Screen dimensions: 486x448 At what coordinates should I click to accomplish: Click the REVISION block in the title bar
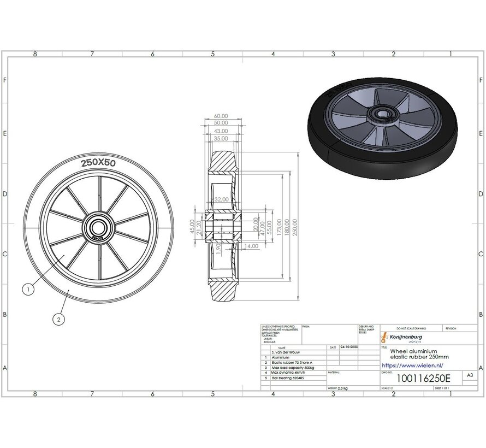pyautogui.click(x=451, y=328)
